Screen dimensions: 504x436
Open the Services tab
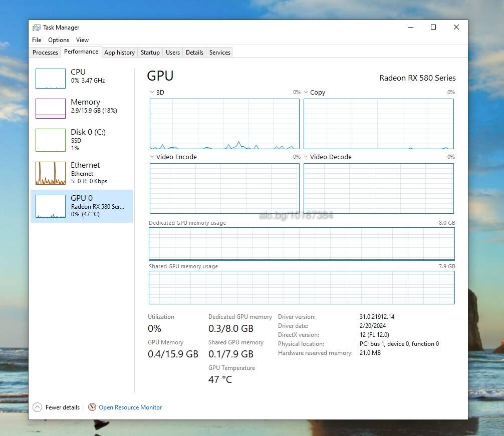click(220, 53)
